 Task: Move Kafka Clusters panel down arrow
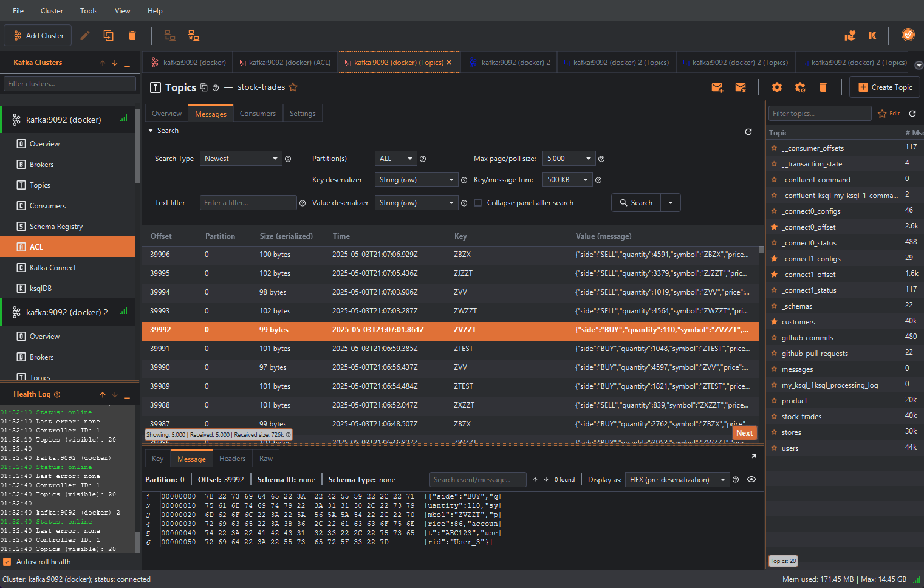click(115, 63)
